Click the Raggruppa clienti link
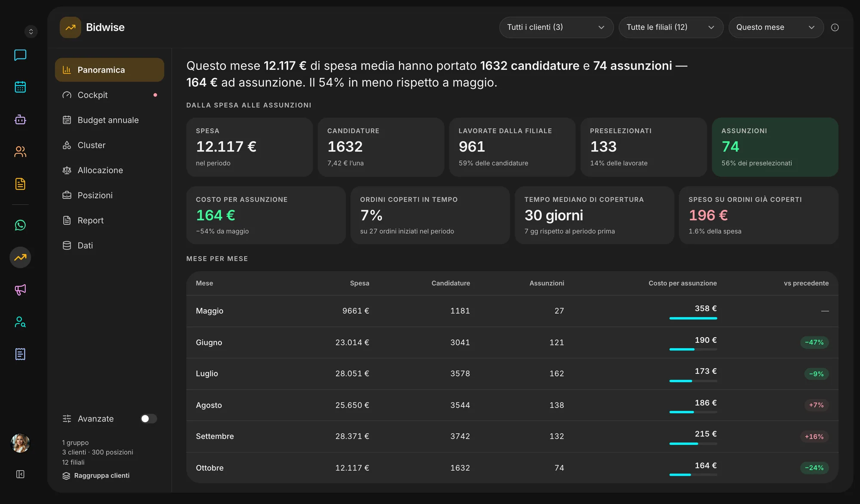860x504 pixels. click(96, 476)
